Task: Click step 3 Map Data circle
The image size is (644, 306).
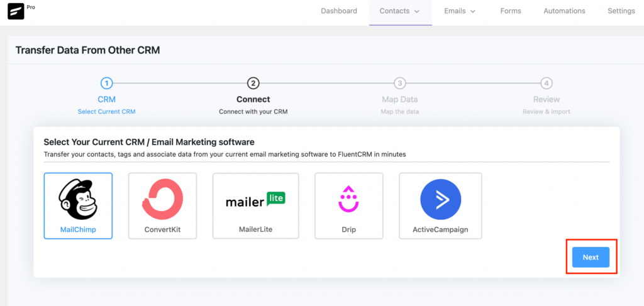Action: [x=399, y=84]
